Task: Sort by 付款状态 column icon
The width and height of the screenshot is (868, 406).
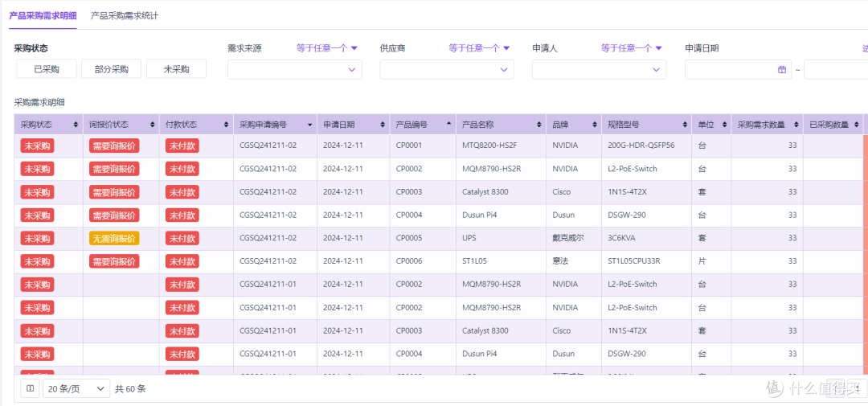Action: click(x=226, y=125)
